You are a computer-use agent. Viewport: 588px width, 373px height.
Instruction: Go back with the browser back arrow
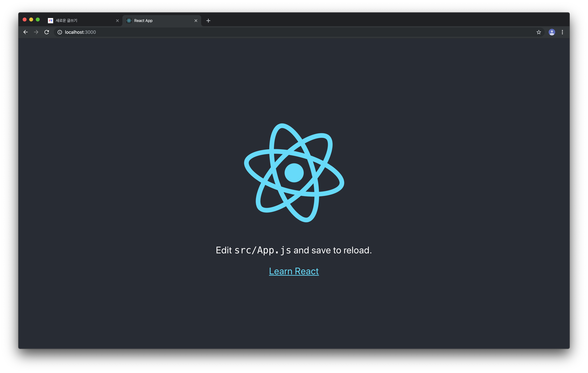[25, 32]
